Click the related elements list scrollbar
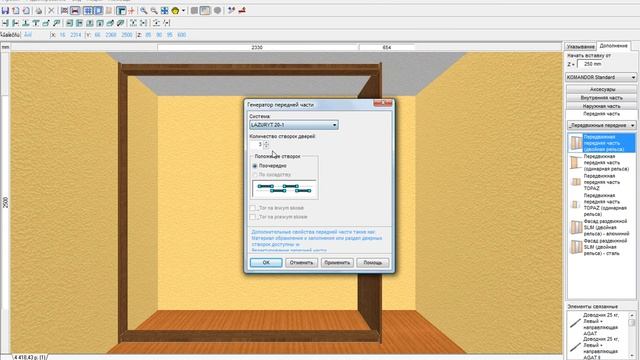The width and height of the screenshot is (640, 360). (x=632, y=336)
